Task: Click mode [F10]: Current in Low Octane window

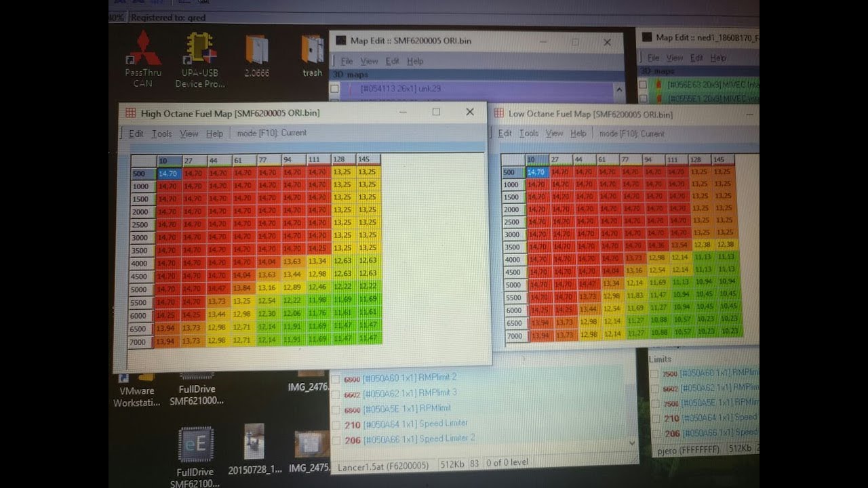Action: (632, 134)
